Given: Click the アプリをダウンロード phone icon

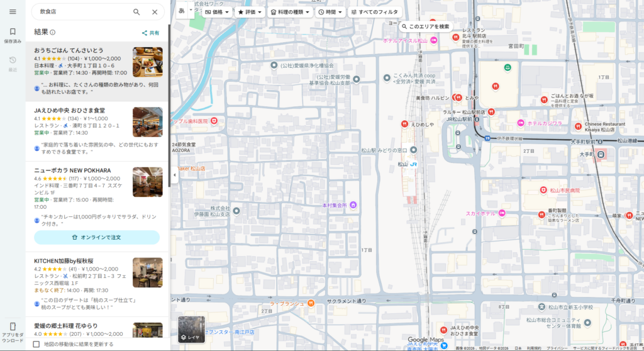Looking at the screenshot, I should coord(13,327).
